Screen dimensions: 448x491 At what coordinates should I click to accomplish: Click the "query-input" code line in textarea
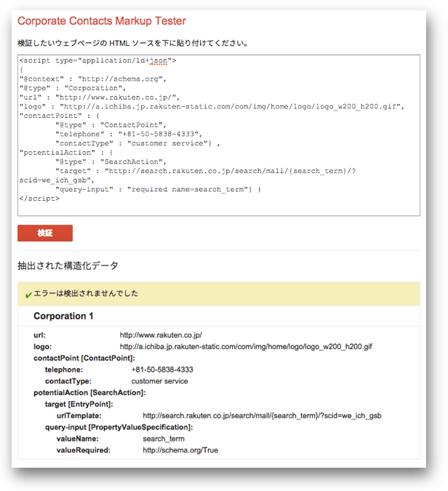click(x=158, y=189)
